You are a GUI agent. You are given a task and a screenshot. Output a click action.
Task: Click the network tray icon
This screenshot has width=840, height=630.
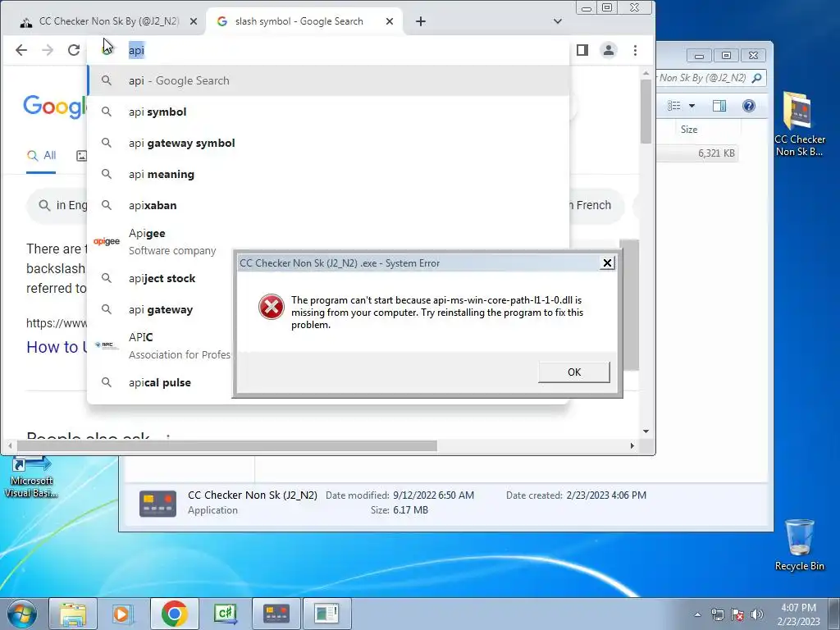(717, 614)
